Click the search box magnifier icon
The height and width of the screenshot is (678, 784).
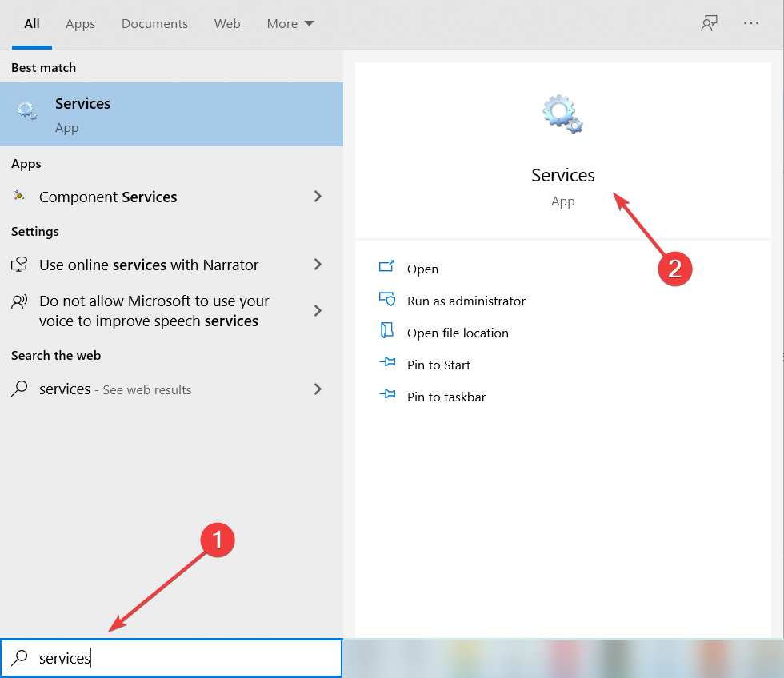pyautogui.click(x=19, y=657)
